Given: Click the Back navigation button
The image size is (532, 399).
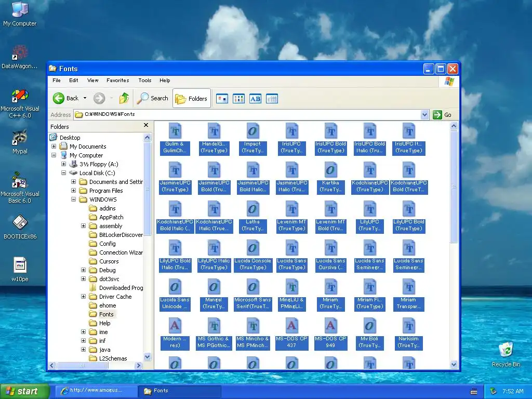Looking at the screenshot, I should click(66, 98).
